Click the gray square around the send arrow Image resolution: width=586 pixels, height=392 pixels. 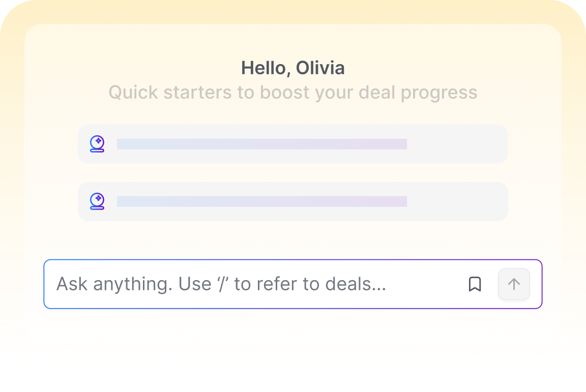(x=514, y=284)
